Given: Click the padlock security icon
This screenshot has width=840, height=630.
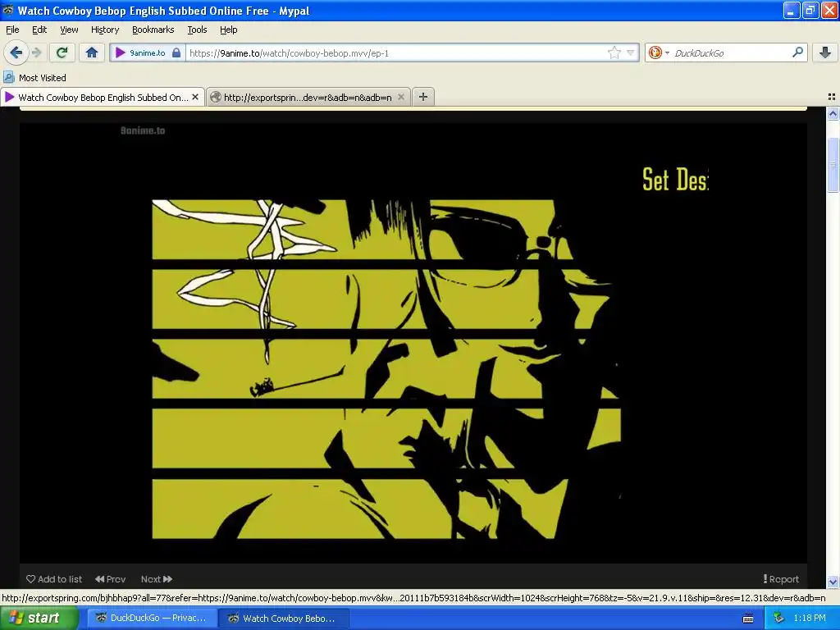Looking at the screenshot, I should click(x=176, y=52).
